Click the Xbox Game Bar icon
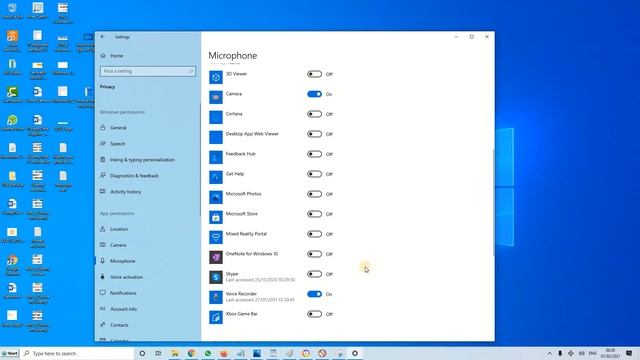The image size is (640, 360). click(x=216, y=317)
